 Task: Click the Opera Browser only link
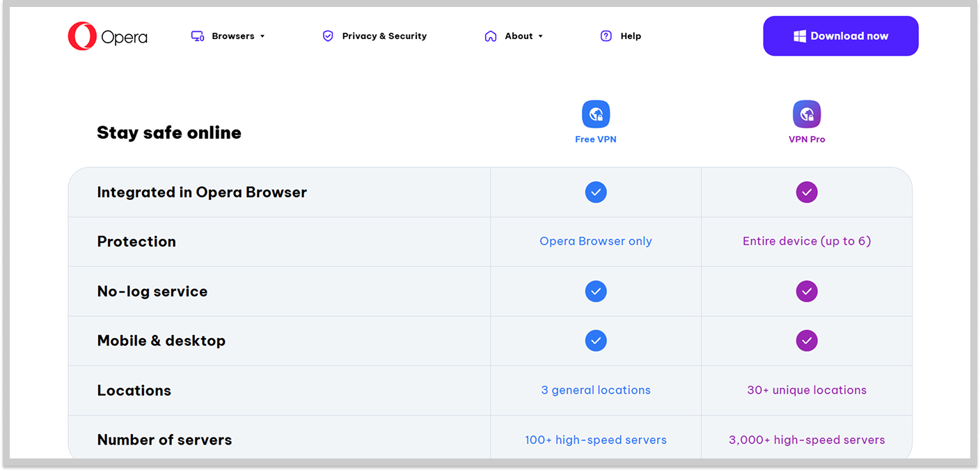pos(596,240)
